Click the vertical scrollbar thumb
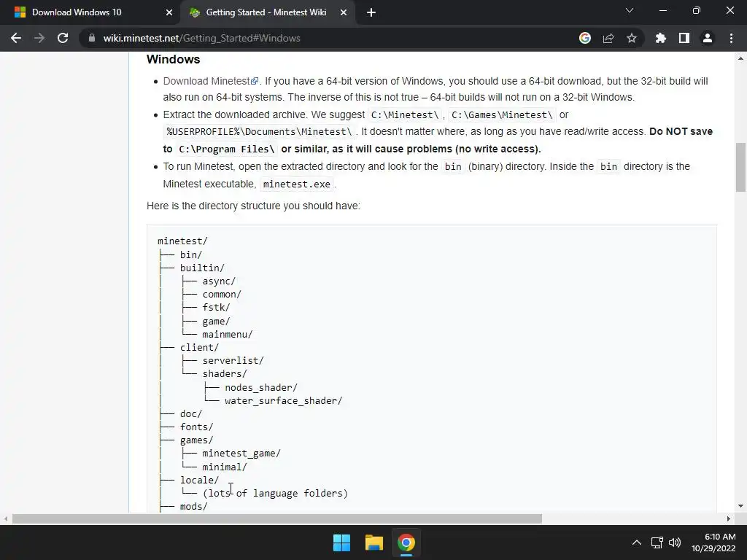The width and height of the screenshot is (747, 560). coord(741,167)
